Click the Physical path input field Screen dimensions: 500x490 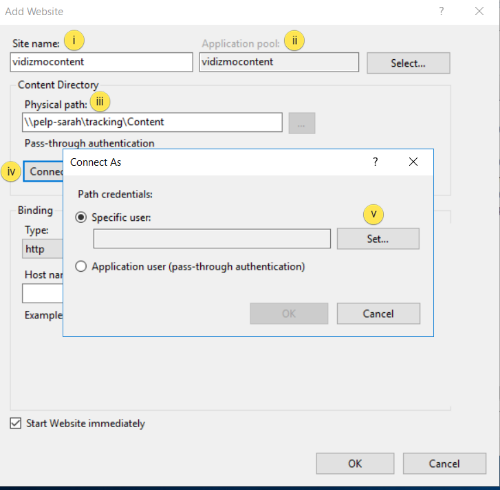152,122
